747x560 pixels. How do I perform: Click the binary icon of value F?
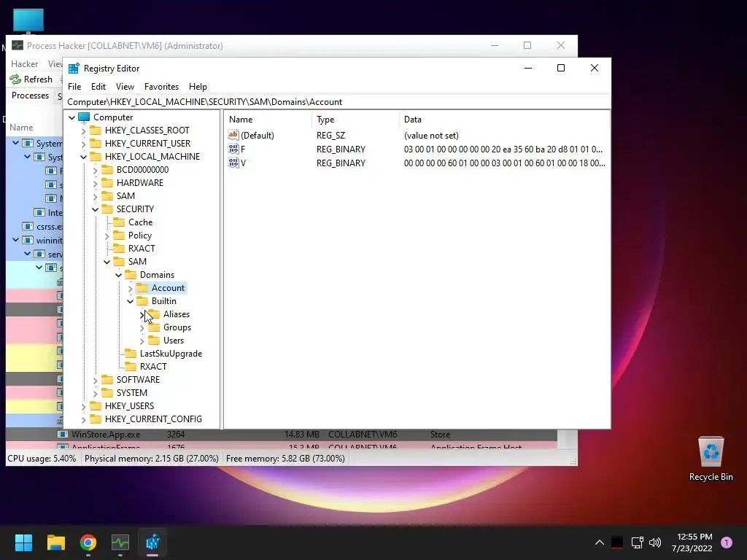coord(233,149)
